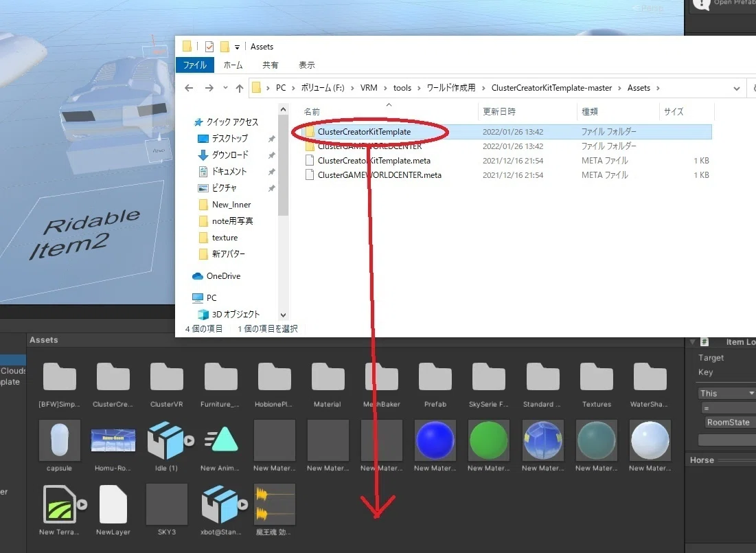Open クイック アクセス in the navigation pane
This screenshot has width=756, height=553.
pyautogui.click(x=232, y=122)
